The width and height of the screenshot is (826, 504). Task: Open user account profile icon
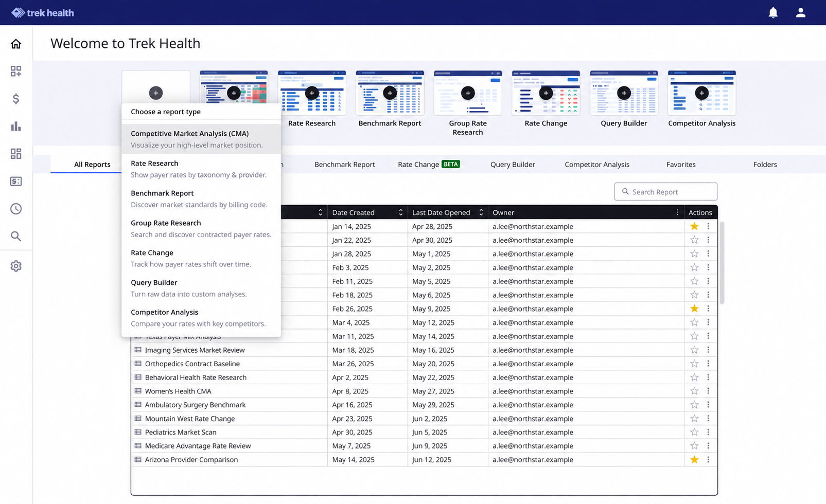click(x=801, y=12)
